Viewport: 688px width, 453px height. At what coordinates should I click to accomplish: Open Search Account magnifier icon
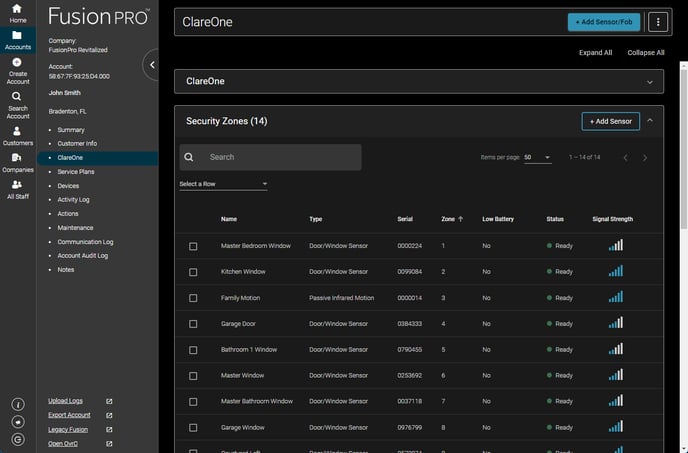[x=17, y=96]
